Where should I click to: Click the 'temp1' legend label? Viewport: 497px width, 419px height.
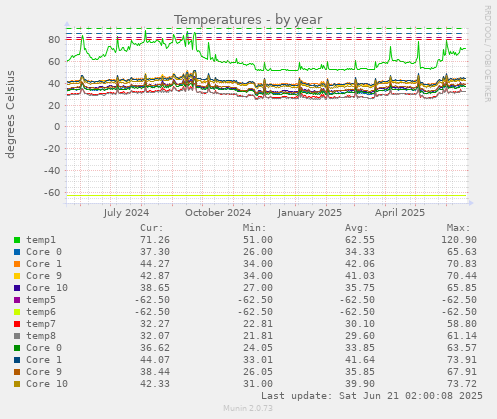point(41,240)
